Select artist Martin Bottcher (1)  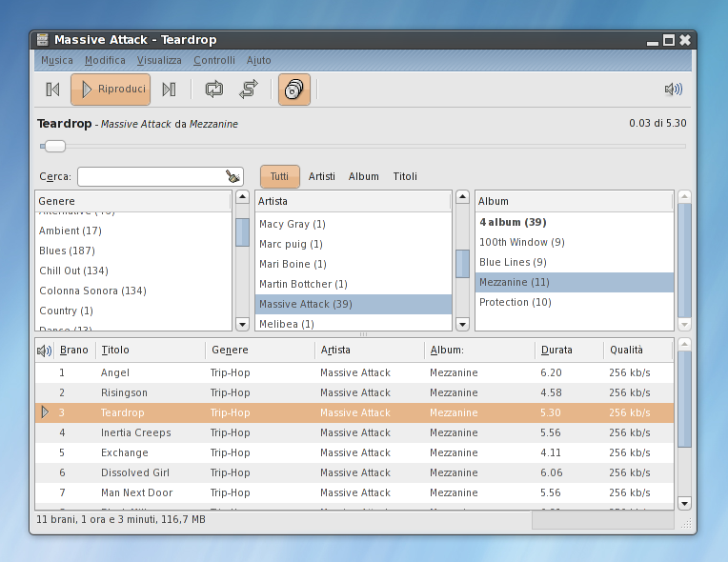(354, 284)
